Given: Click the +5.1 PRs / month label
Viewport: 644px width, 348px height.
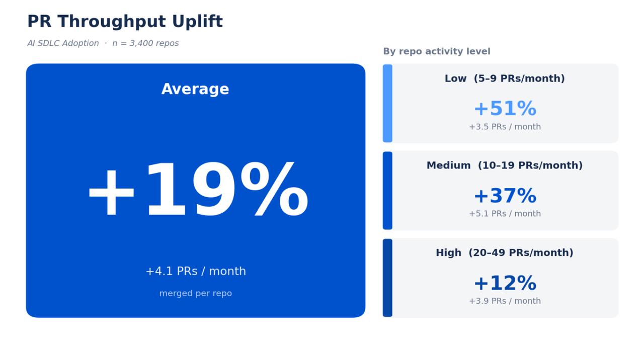Looking at the screenshot, I should click(x=505, y=214).
